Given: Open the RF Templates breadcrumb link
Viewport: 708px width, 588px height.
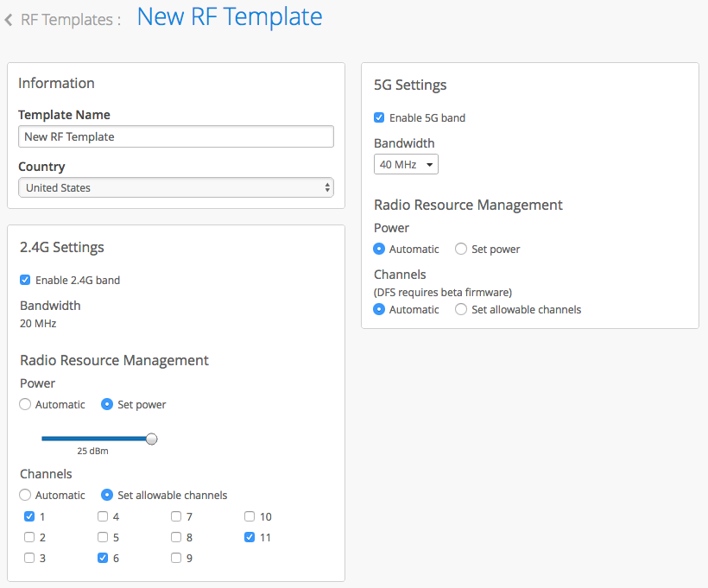Looking at the screenshot, I should (x=69, y=20).
